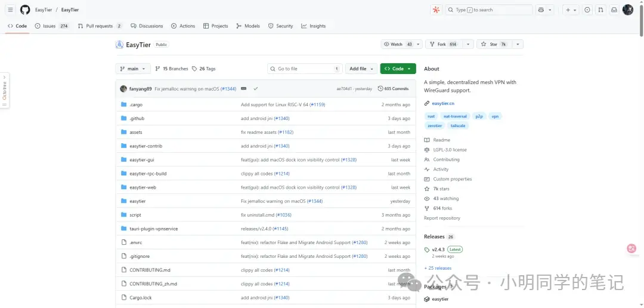Open the Octotree side panel

[x=5, y=91]
